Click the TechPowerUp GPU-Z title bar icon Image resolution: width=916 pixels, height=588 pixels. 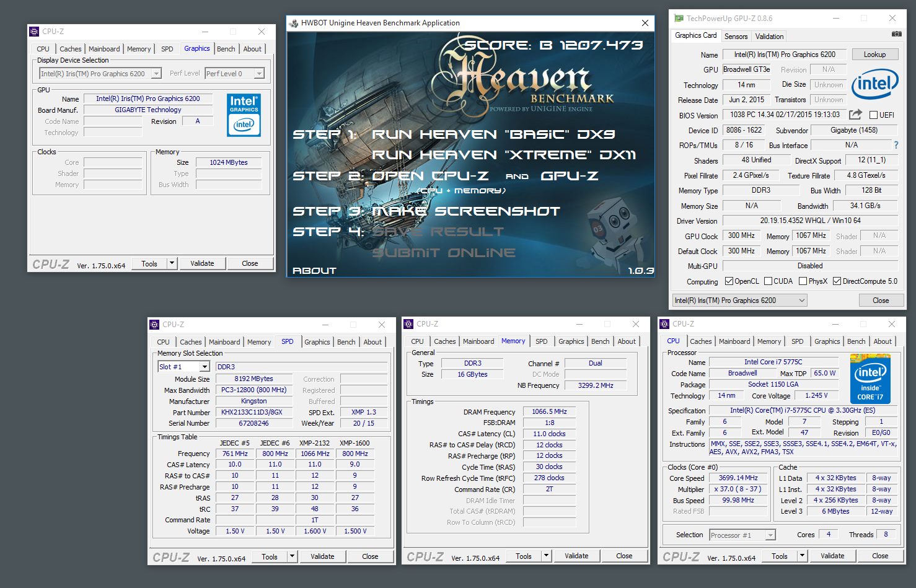click(679, 19)
